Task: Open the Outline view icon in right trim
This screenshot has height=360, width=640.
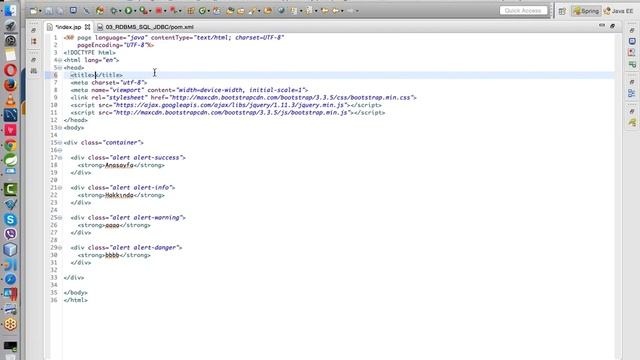Action: pos(632,93)
